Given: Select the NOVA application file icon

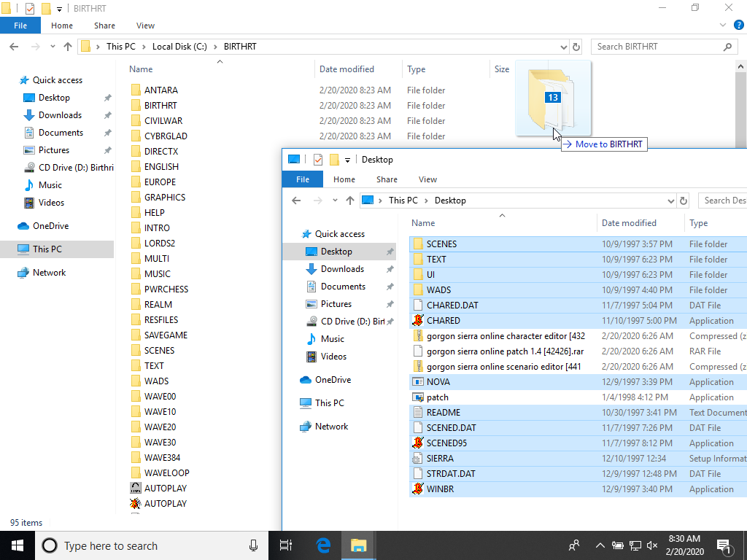Looking at the screenshot, I should point(418,382).
